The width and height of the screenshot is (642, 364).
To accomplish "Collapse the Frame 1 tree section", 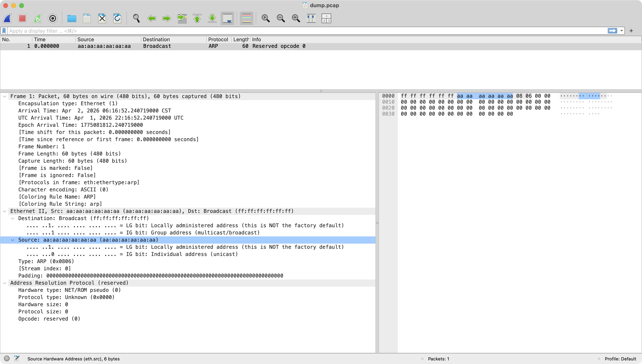I will point(5,96).
